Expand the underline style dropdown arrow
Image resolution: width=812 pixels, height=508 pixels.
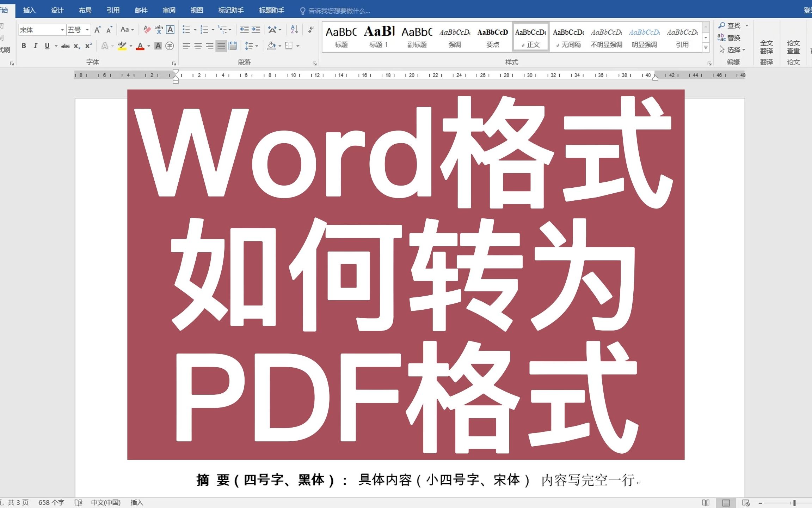click(x=56, y=46)
